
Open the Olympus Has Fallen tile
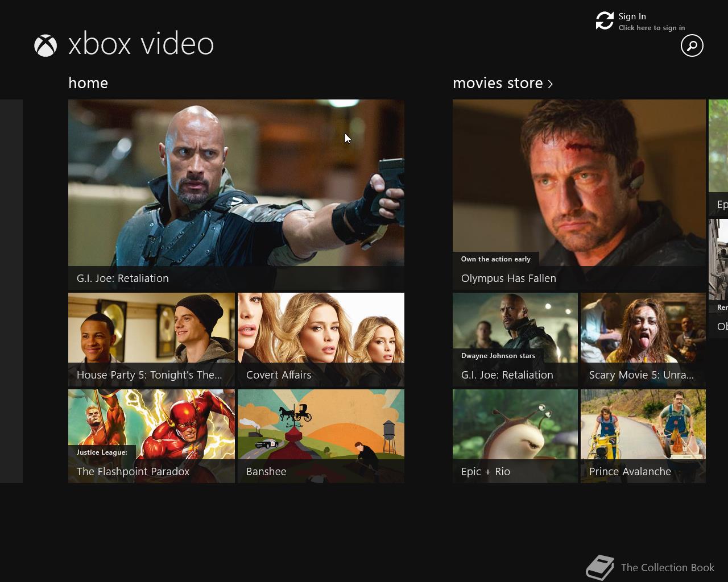click(579, 194)
